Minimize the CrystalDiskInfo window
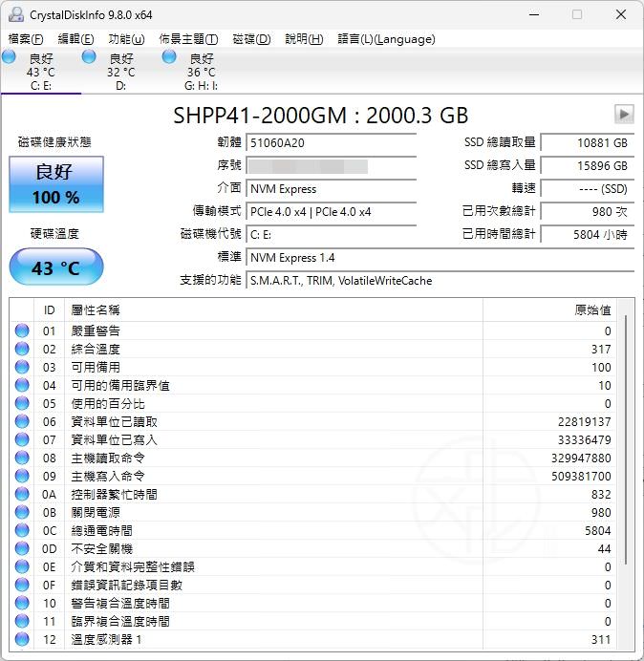Viewport: 644px width, 661px height. coord(534,14)
